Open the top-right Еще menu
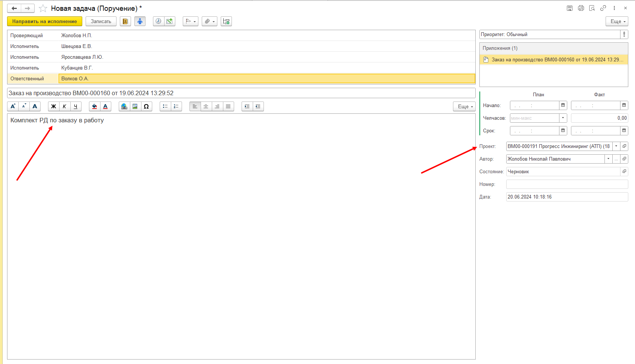 coord(617,22)
